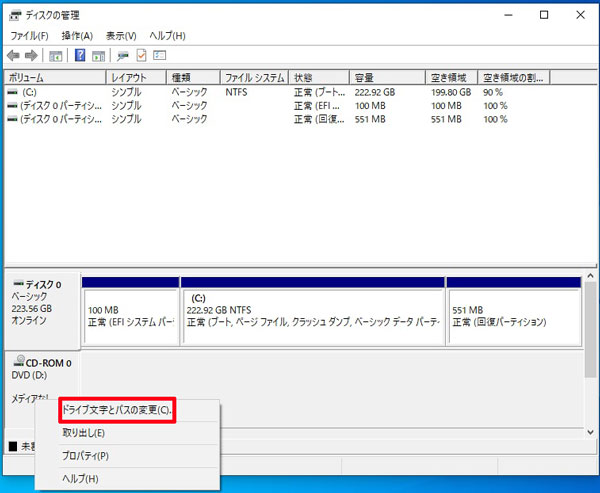
Task: Click the rescan disks toolbar icon
Action: pyautogui.click(x=123, y=56)
